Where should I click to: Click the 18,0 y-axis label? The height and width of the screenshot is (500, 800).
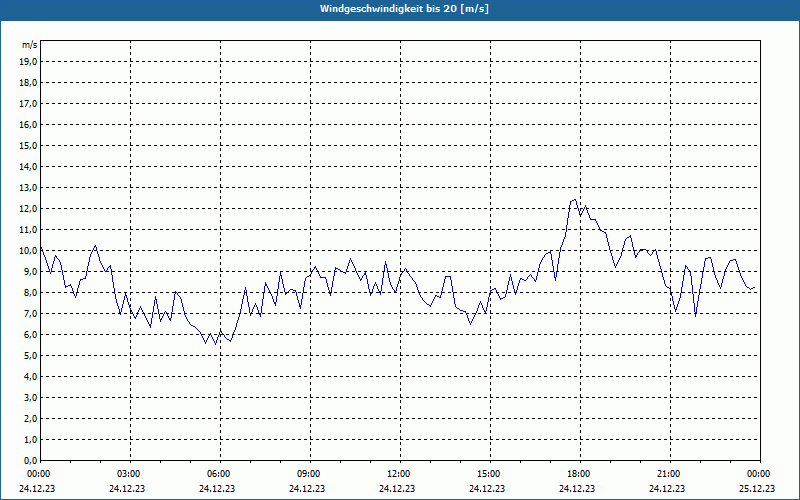[28, 83]
